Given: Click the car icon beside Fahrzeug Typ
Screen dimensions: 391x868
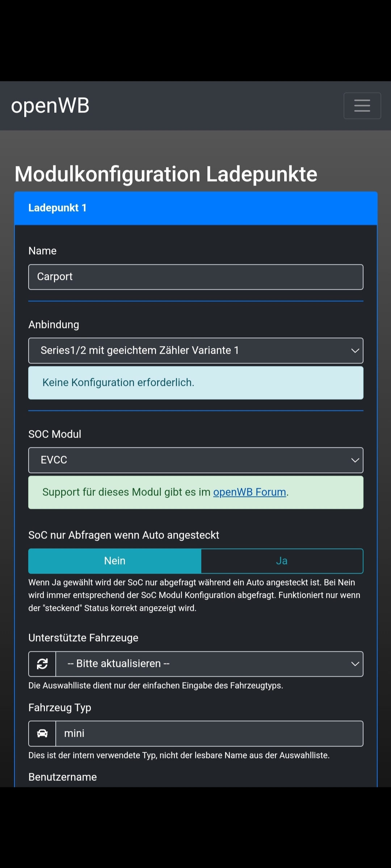Looking at the screenshot, I should [42, 733].
